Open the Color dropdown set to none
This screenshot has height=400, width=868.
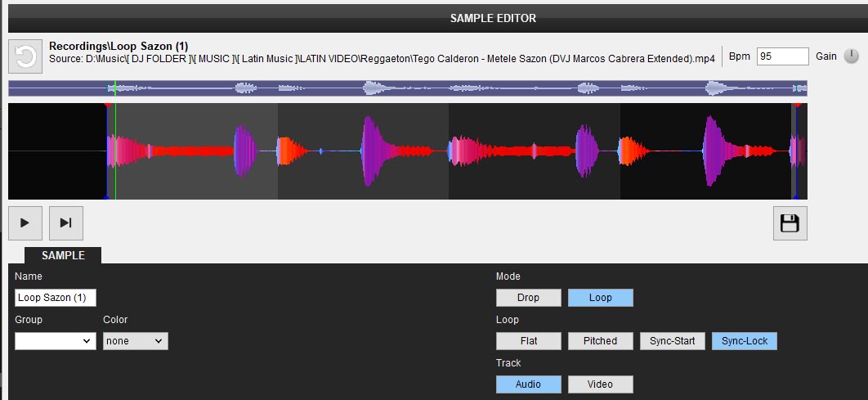[136, 341]
